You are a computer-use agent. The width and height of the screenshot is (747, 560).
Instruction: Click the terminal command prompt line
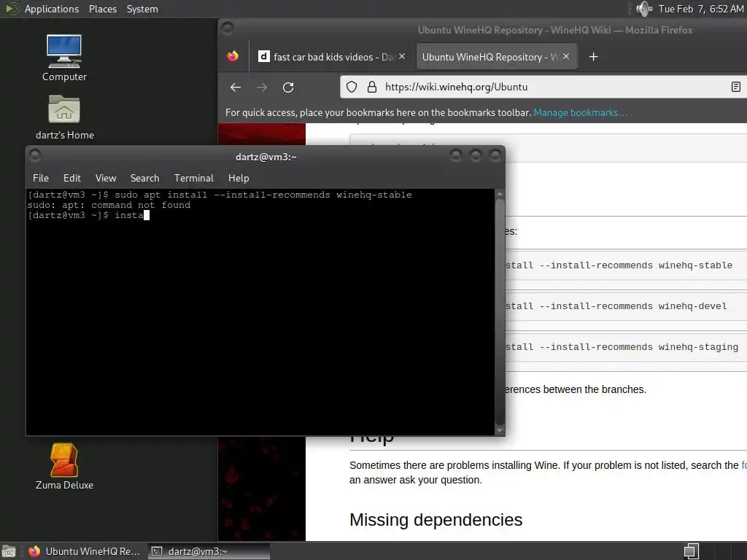point(88,215)
